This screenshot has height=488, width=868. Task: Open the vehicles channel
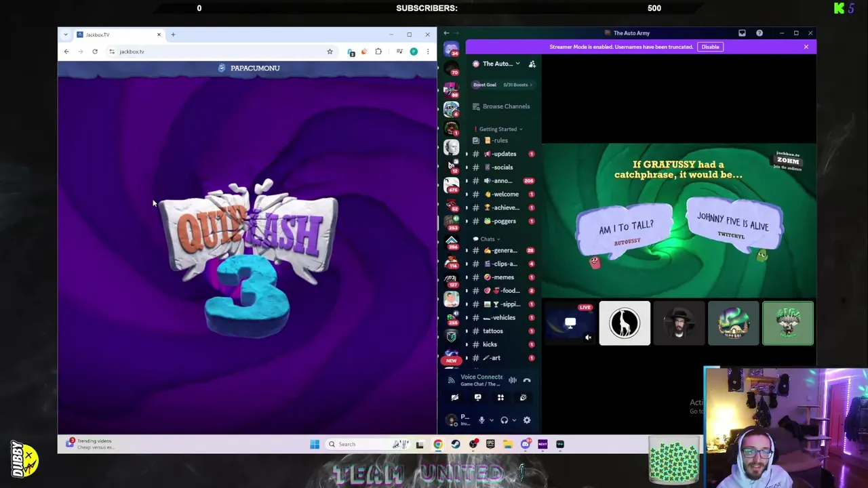502,317
